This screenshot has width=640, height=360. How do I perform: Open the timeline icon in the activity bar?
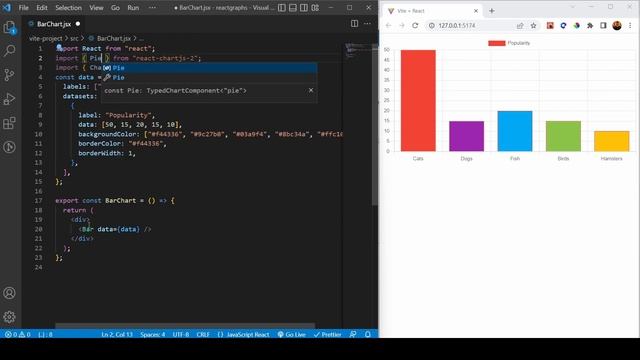(9, 147)
